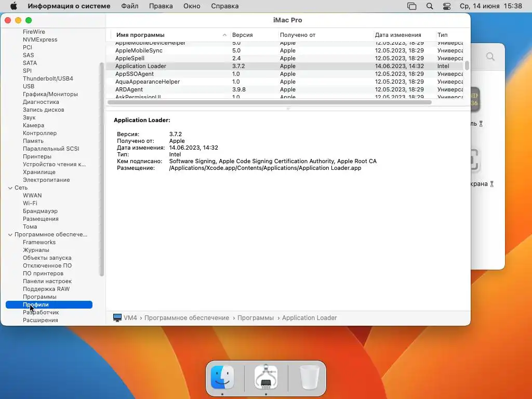Image resolution: width=532 pixels, height=399 pixels.
Task: Select Хранилище in the sidebar
Action: tap(39, 172)
